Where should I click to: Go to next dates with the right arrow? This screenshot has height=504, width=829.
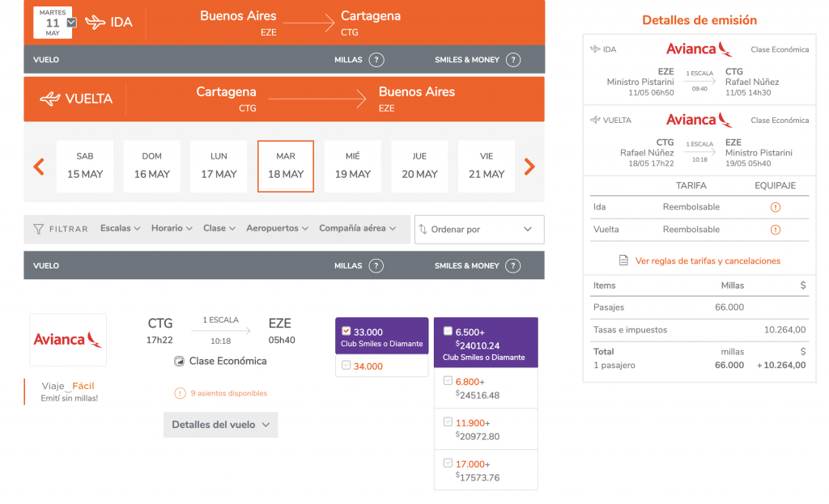tap(529, 167)
